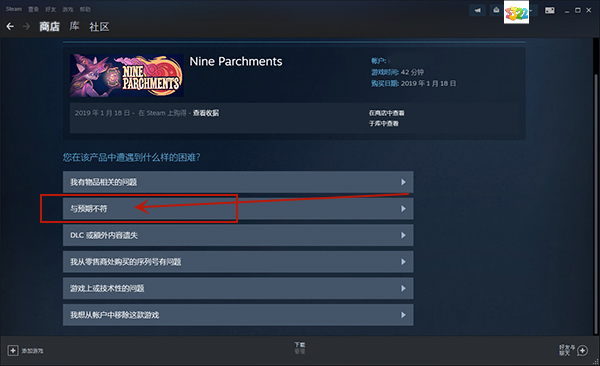Switch to Big Picture mode icon
This screenshot has height=366, width=600.
(549, 10)
